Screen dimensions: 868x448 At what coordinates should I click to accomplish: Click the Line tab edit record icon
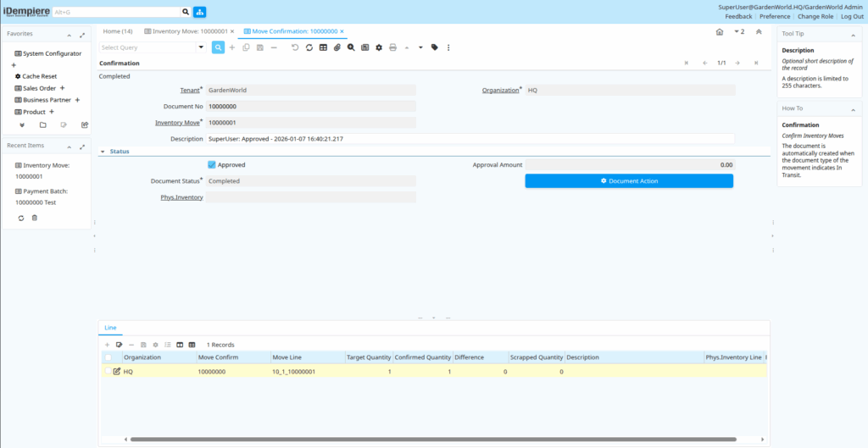(119, 345)
